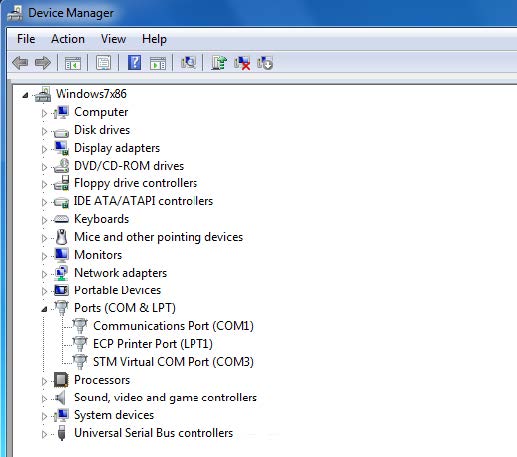517x457 pixels.
Task: Select STM Virtual COM Port (COM3)
Action: point(173,362)
